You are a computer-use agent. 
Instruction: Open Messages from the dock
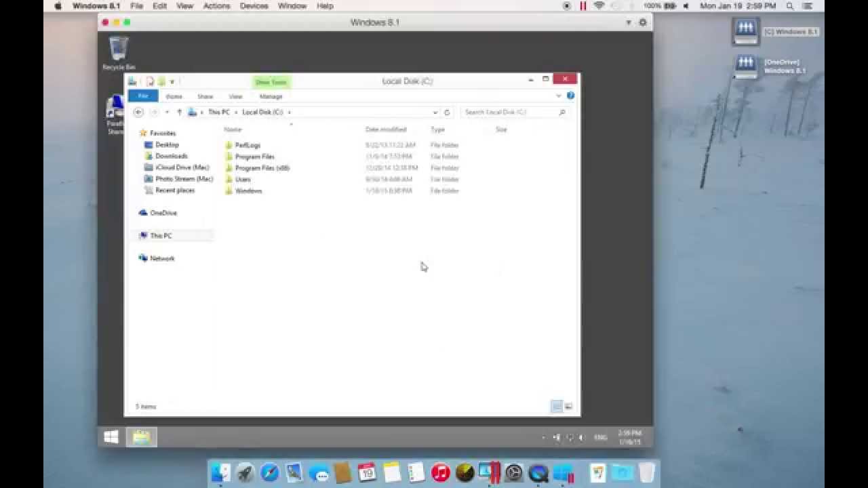tap(319, 473)
